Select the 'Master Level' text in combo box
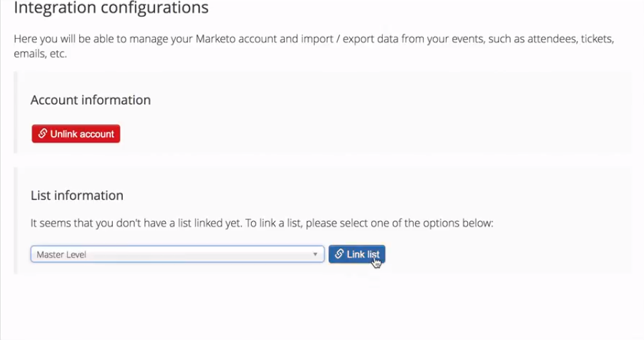 (x=62, y=255)
